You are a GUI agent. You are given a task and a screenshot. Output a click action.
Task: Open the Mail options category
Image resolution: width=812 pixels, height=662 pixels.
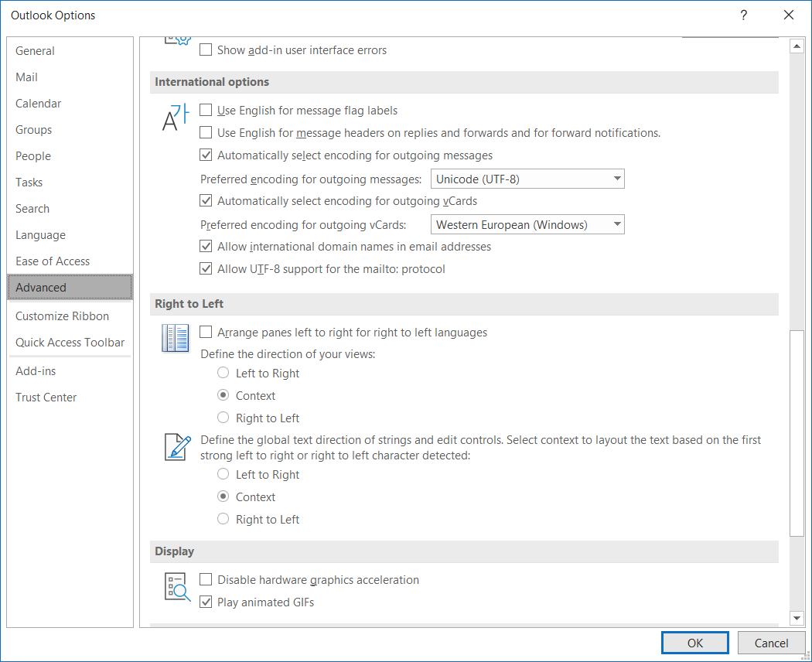tap(27, 77)
